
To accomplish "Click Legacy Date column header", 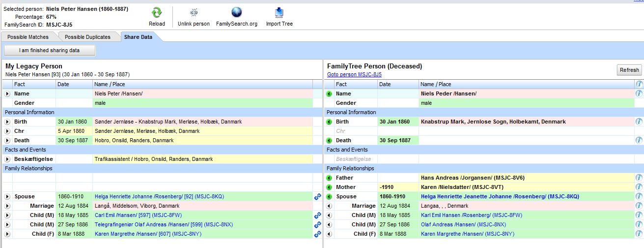I will [74, 84].
